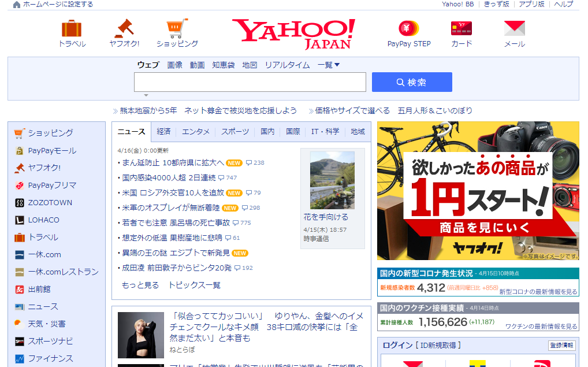Open the Card icon in header
The height and width of the screenshot is (367, 588).
pos(461,28)
